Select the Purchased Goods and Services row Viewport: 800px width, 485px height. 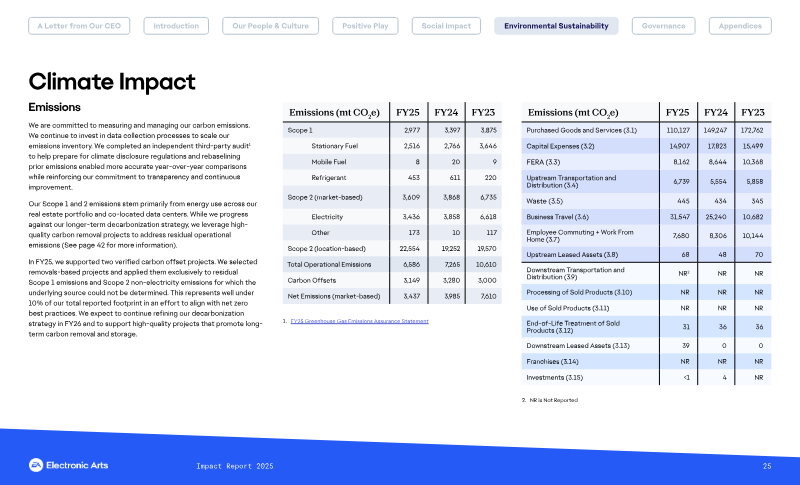pos(646,131)
